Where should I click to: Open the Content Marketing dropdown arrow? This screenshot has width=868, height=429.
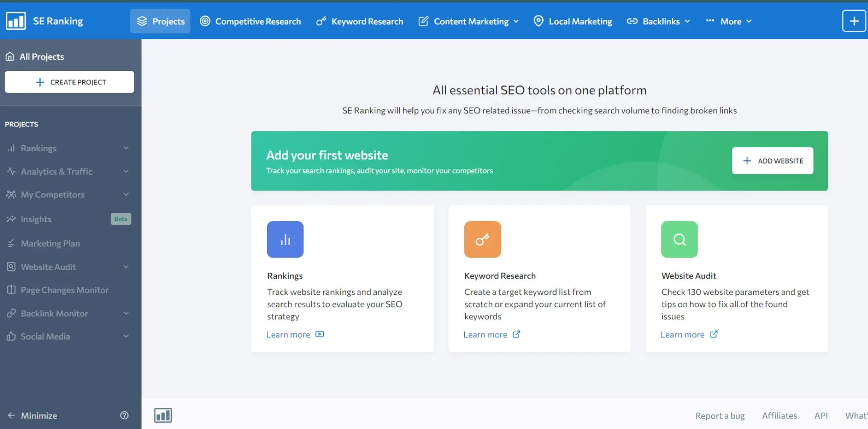coord(516,21)
